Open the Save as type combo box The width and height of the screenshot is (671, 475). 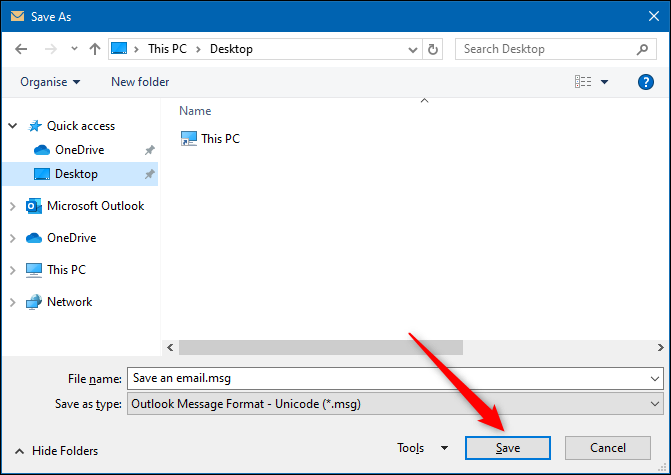click(395, 404)
